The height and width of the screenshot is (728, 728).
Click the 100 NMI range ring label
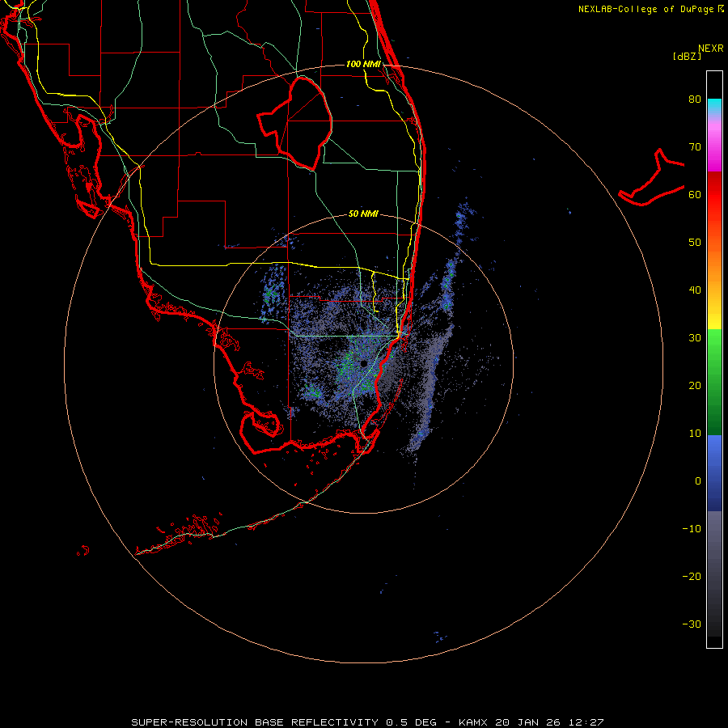point(363,64)
